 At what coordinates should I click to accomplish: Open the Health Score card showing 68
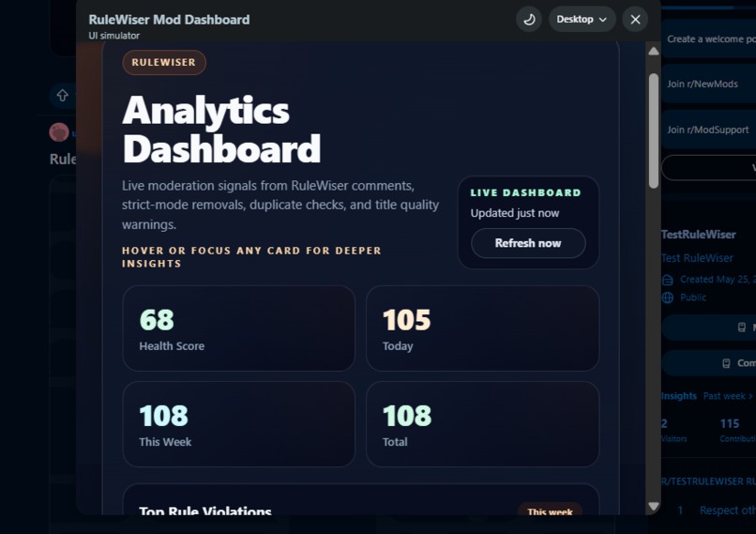point(238,328)
